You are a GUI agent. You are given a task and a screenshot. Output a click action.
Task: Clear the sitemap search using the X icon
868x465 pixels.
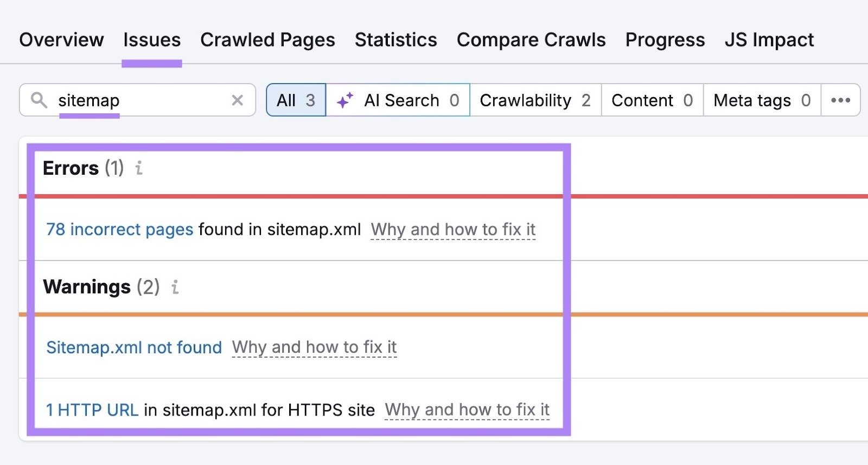(237, 100)
